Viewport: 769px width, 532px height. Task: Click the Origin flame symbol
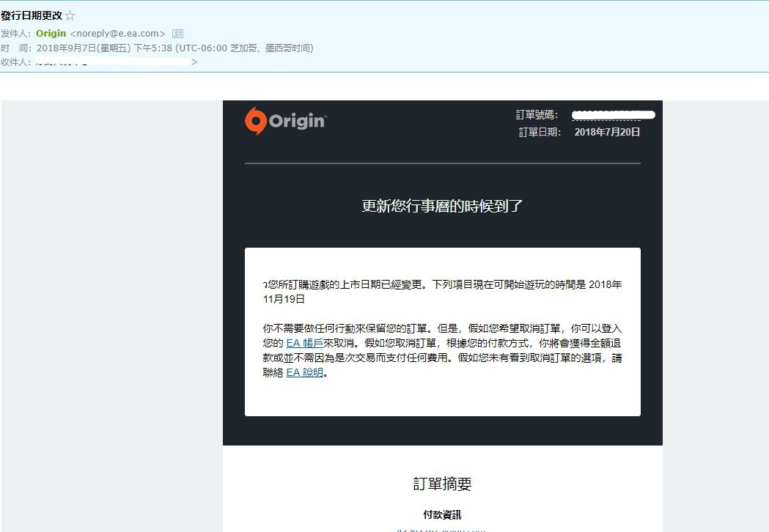(x=255, y=119)
